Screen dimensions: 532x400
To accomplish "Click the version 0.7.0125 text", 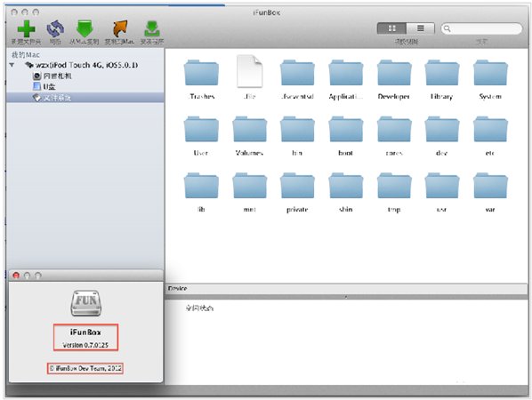I will pyautogui.click(x=85, y=345).
